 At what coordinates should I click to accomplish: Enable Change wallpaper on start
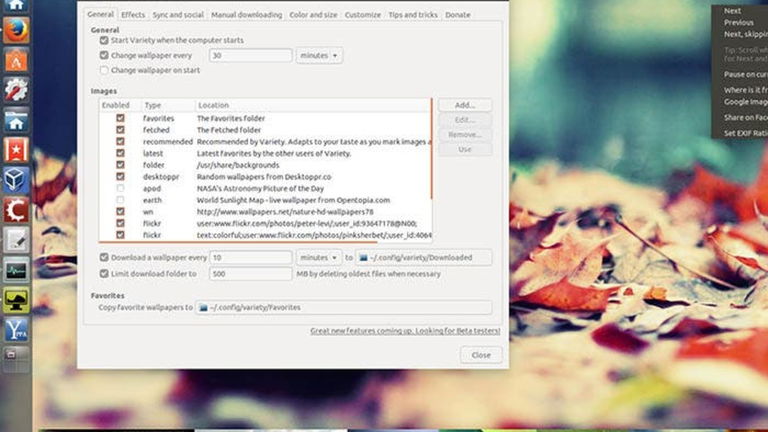104,70
